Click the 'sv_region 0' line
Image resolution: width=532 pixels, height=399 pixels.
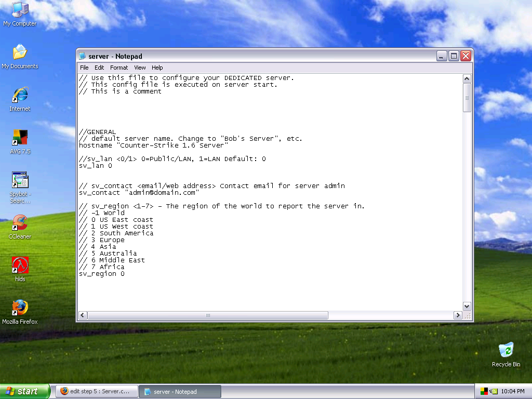pyautogui.click(x=102, y=274)
